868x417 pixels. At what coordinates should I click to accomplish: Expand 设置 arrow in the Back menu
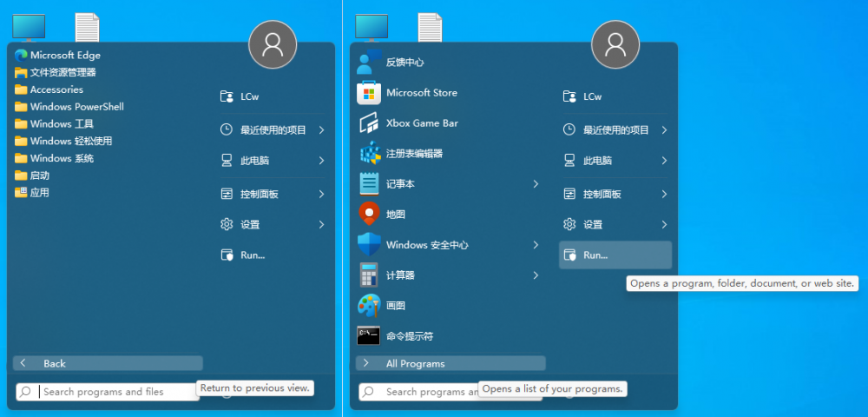(x=322, y=225)
